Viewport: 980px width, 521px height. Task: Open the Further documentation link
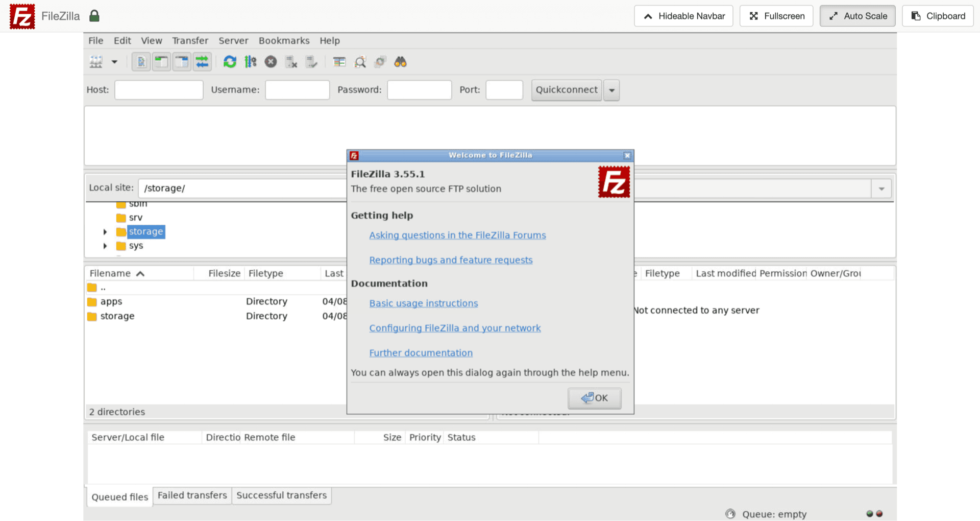(421, 353)
